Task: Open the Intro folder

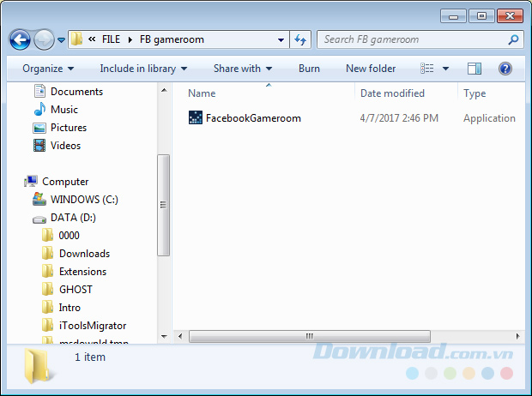Action: (x=70, y=307)
